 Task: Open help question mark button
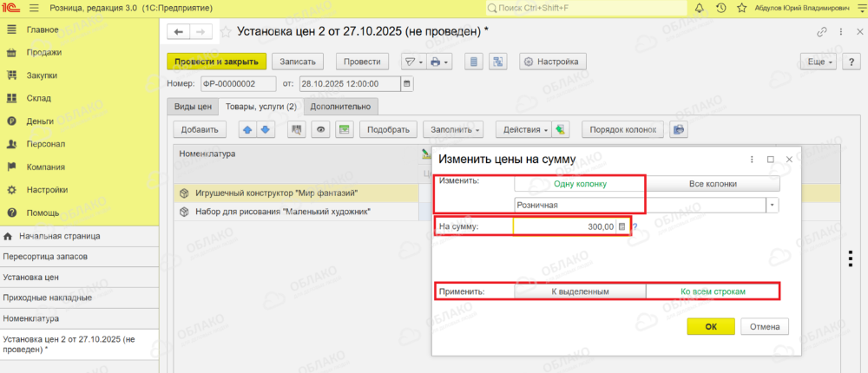(851, 62)
